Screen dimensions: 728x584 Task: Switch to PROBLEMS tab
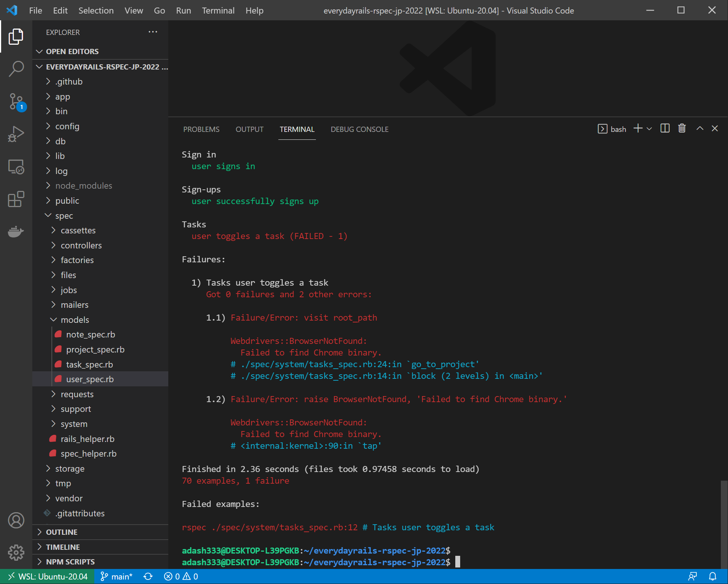[x=201, y=129]
